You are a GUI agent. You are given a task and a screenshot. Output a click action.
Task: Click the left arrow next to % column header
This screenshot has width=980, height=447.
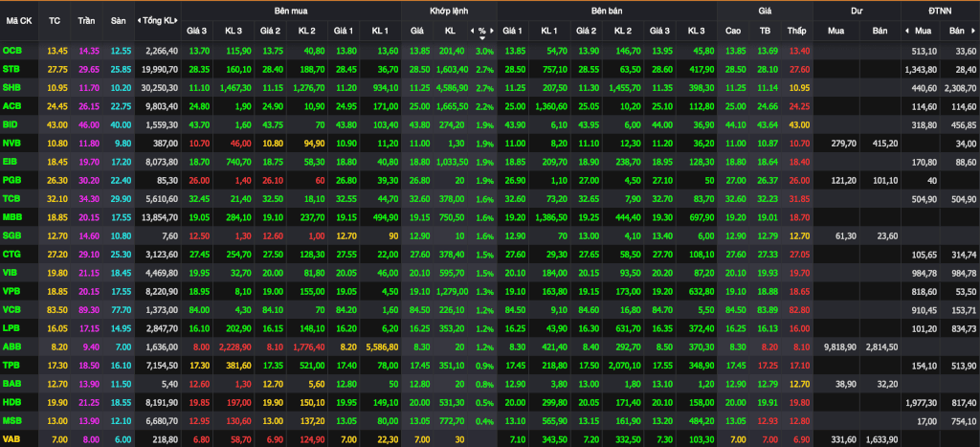click(471, 30)
